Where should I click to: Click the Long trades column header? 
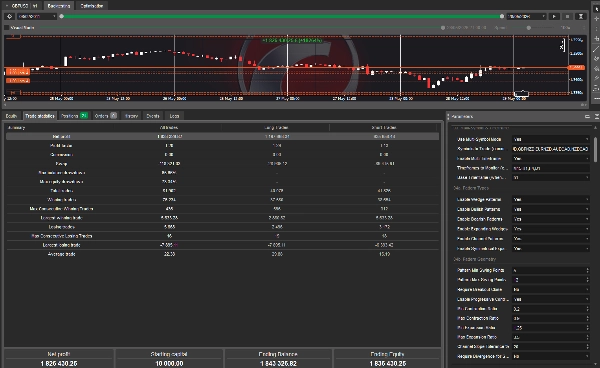276,127
